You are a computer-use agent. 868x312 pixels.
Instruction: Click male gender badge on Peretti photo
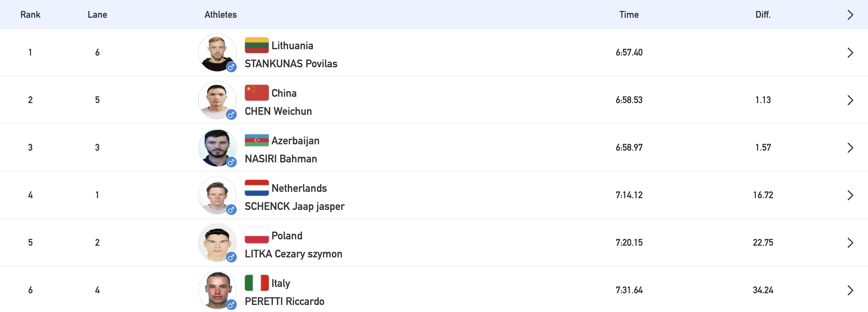tap(231, 305)
